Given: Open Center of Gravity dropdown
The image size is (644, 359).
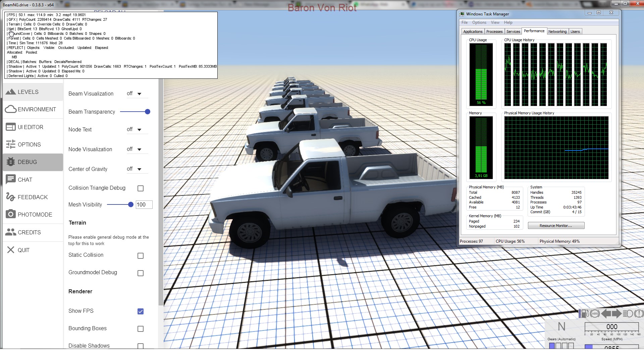Looking at the screenshot, I should 137,169.
